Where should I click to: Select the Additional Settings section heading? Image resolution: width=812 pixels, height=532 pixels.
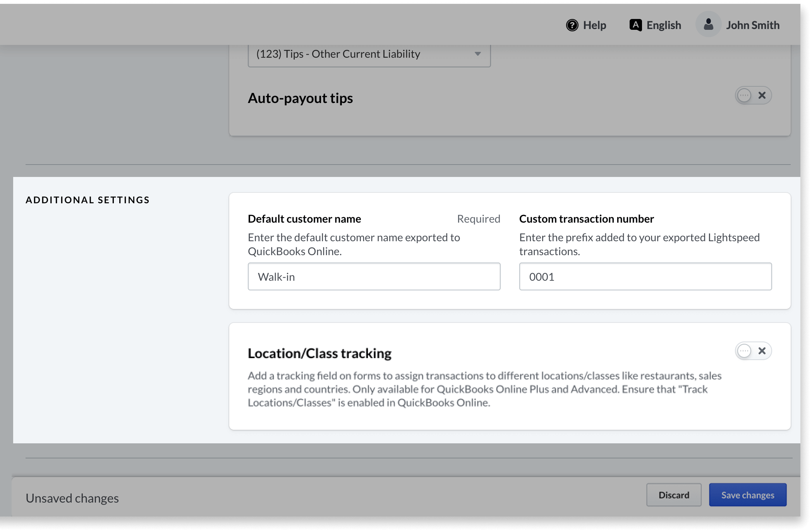[x=88, y=200]
